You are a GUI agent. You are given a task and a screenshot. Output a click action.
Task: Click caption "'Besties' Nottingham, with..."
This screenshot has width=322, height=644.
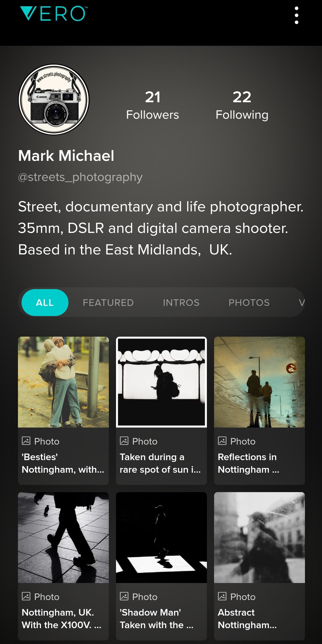pyautogui.click(x=63, y=463)
